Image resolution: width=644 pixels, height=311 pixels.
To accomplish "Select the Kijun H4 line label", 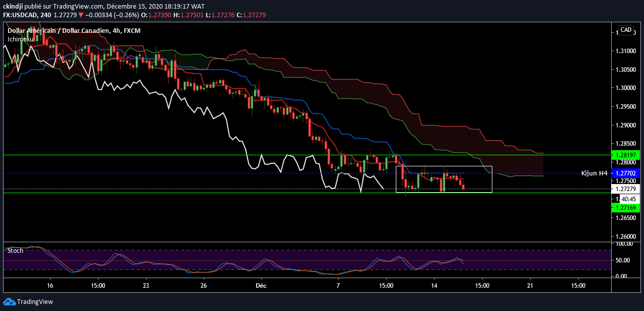I will [x=595, y=173].
